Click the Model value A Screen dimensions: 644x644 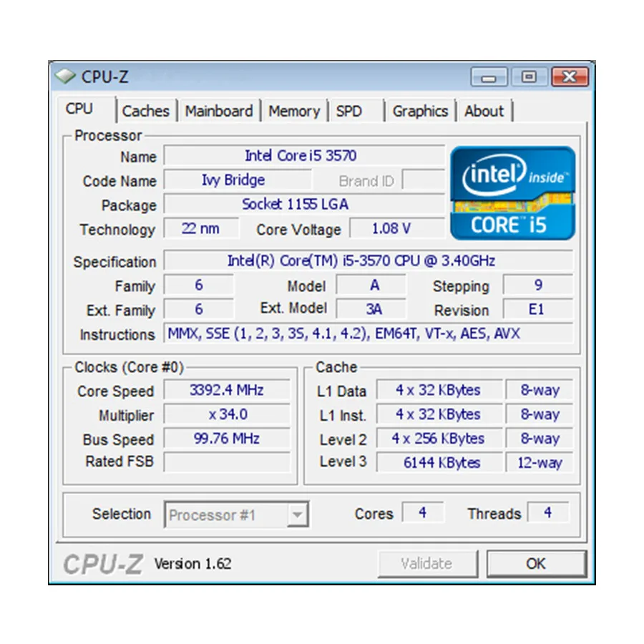(371, 285)
